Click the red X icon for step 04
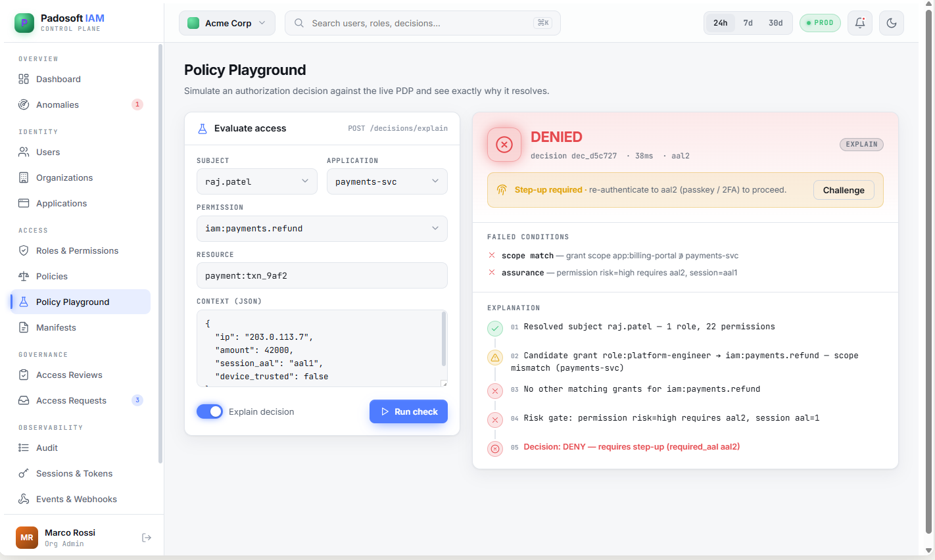The image size is (935, 560). 495,419
